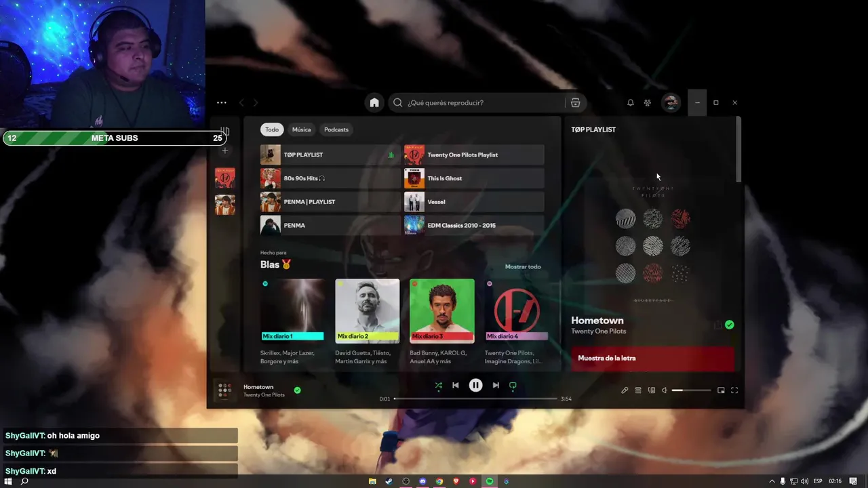Open connect to a device icon
Viewport: 868px width, 488px height.
(652, 390)
